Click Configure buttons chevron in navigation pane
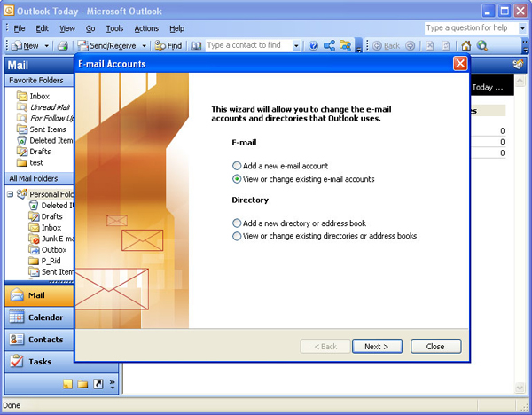Screen dimensions: 532x415 (113, 384)
